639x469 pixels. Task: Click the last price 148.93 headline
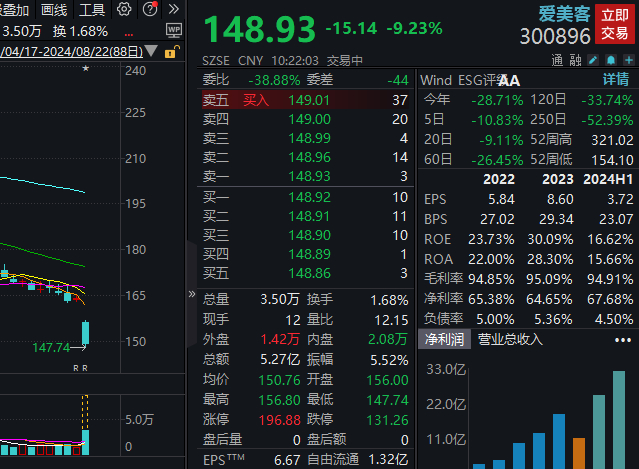(260, 29)
